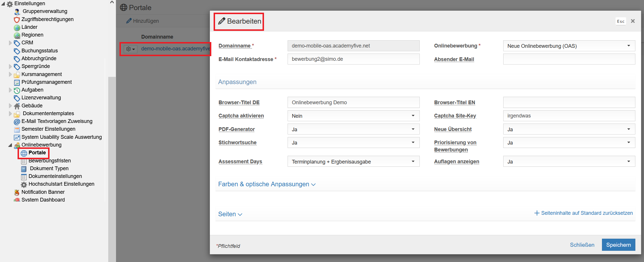Open the Assessment Days dropdown
This screenshot has height=262, width=644.
[354, 162]
